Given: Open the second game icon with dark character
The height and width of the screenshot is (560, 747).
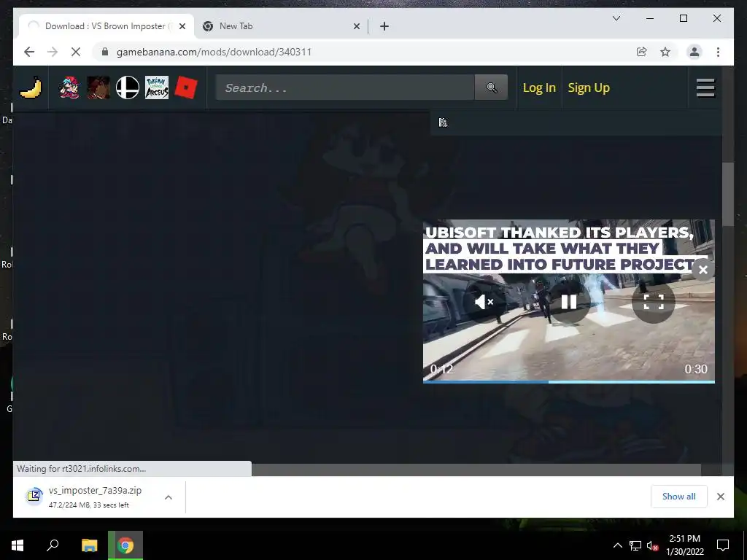Looking at the screenshot, I should 98,87.
